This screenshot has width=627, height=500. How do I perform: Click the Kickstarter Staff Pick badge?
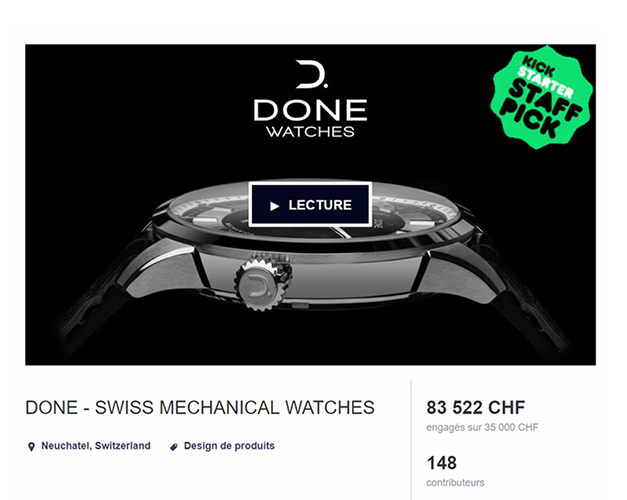542,97
